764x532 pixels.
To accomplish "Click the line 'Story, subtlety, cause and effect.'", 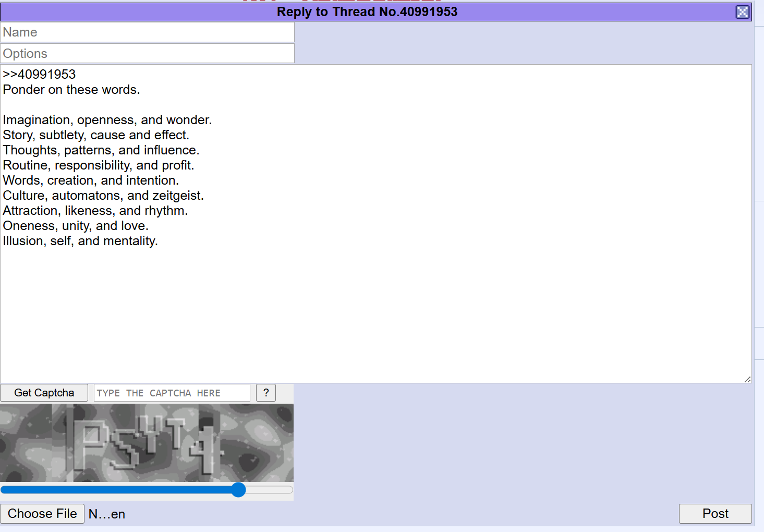I will [x=96, y=135].
